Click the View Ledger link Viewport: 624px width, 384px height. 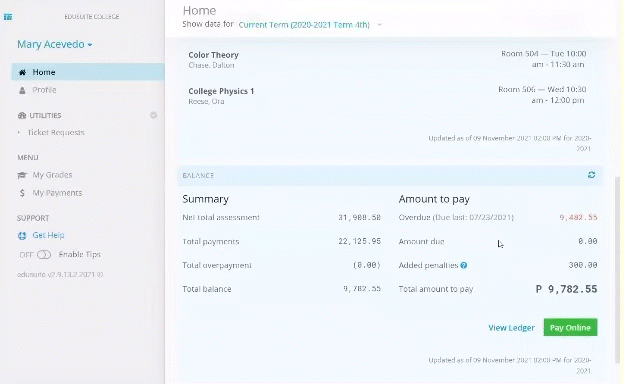pos(511,328)
